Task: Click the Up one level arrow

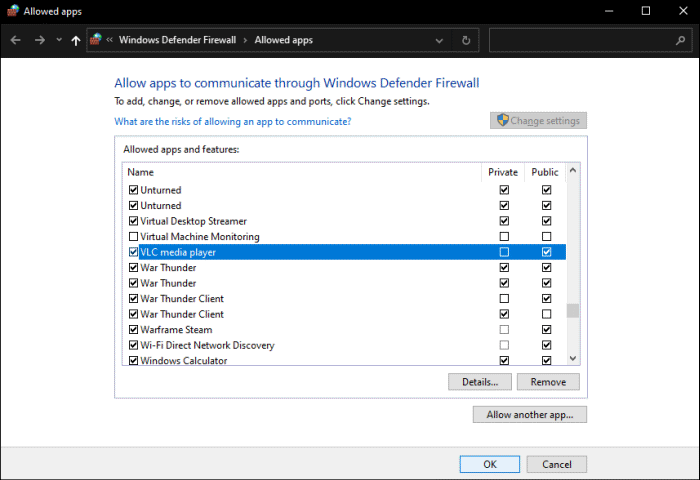Action: coord(76,40)
